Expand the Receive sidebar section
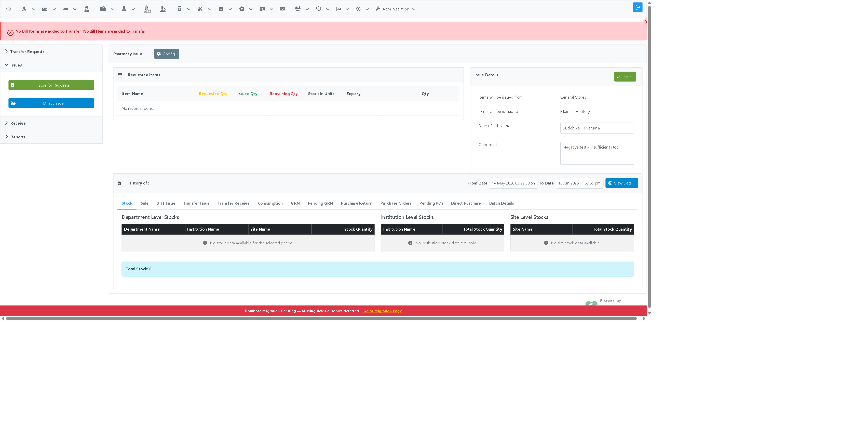The width and height of the screenshot is (868, 424). (51, 123)
